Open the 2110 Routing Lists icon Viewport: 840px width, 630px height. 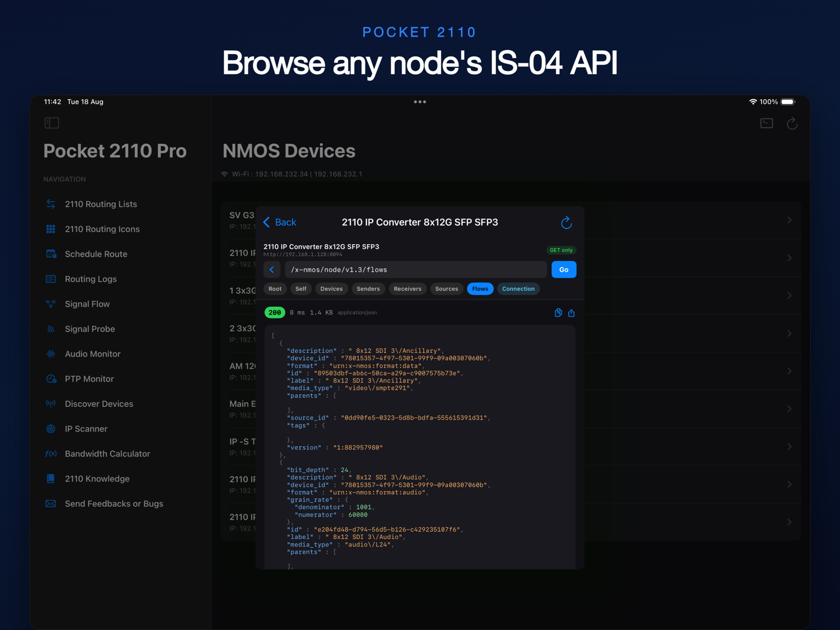(51, 204)
